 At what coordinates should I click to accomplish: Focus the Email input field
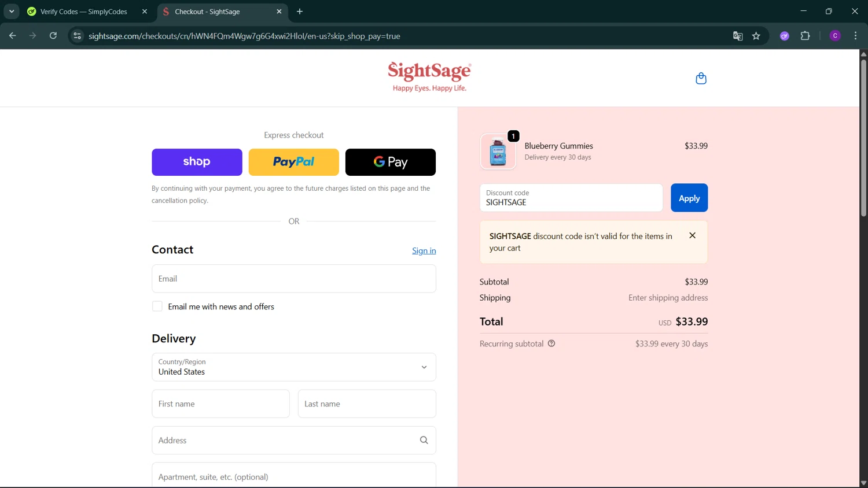click(294, 279)
